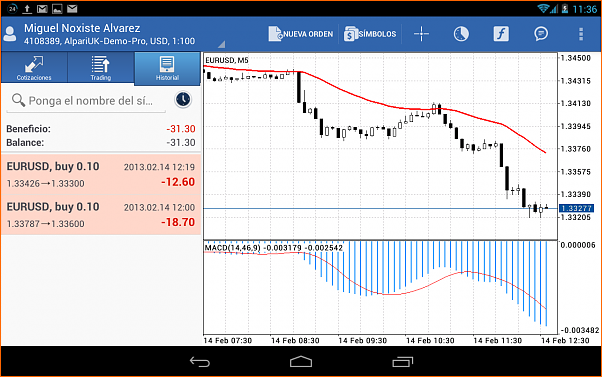
Task: Open the Símbolos symbols list
Action: 370,34
